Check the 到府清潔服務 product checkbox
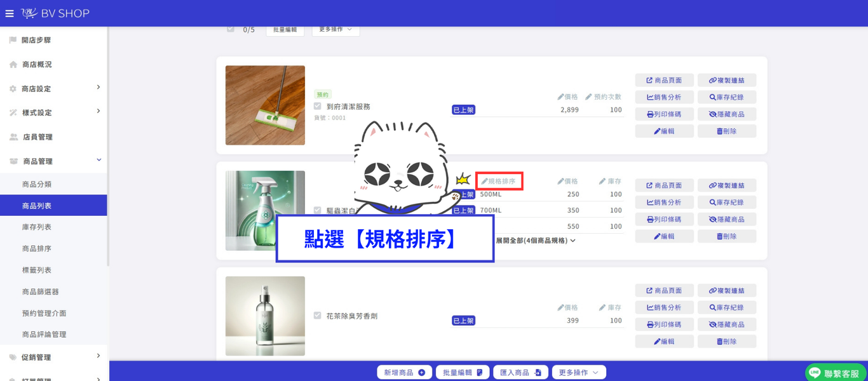868x381 pixels. click(318, 107)
